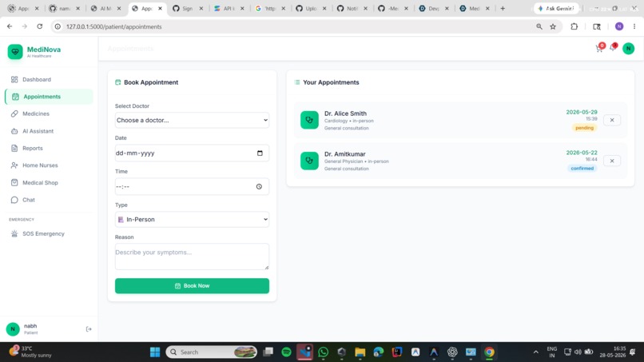Close the active Appointments tab

160,8
